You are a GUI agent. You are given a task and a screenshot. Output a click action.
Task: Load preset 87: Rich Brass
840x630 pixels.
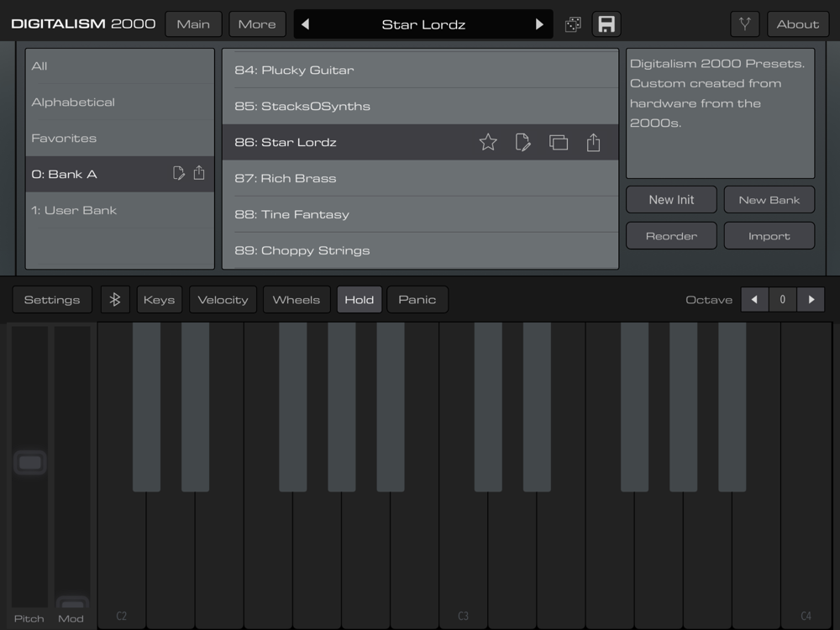[421, 178]
